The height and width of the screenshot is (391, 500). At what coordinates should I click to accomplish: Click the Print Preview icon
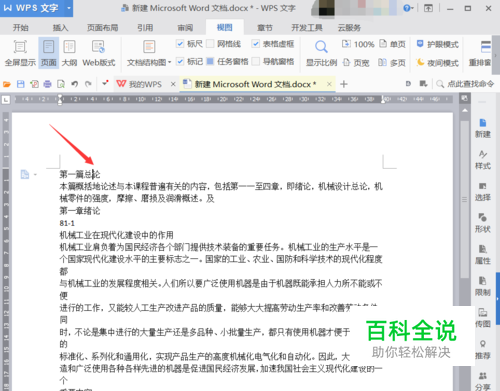(x=61, y=84)
